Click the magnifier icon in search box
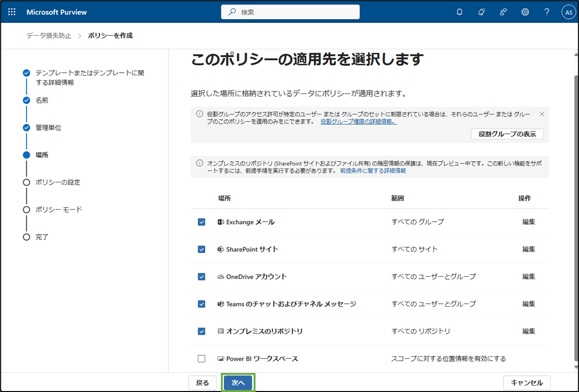The image size is (579, 392). pyautogui.click(x=232, y=12)
